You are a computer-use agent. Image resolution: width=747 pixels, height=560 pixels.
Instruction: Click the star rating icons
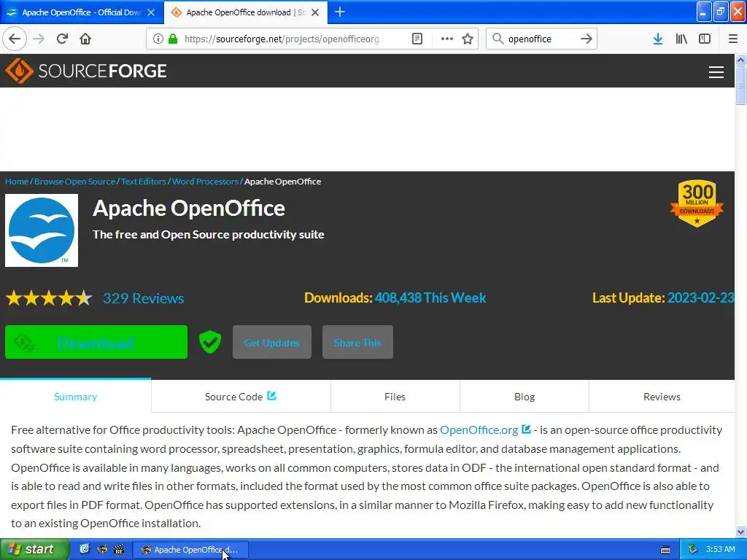(x=49, y=298)
